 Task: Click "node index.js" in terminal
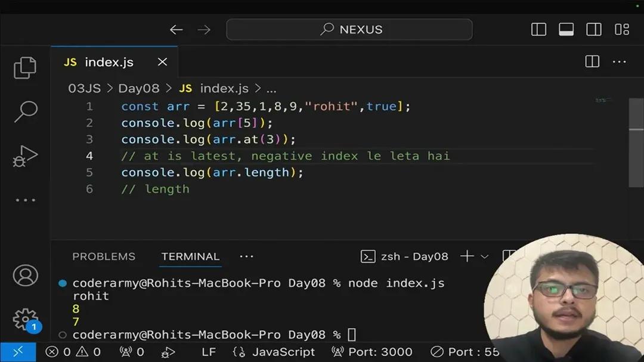(397, 283)
